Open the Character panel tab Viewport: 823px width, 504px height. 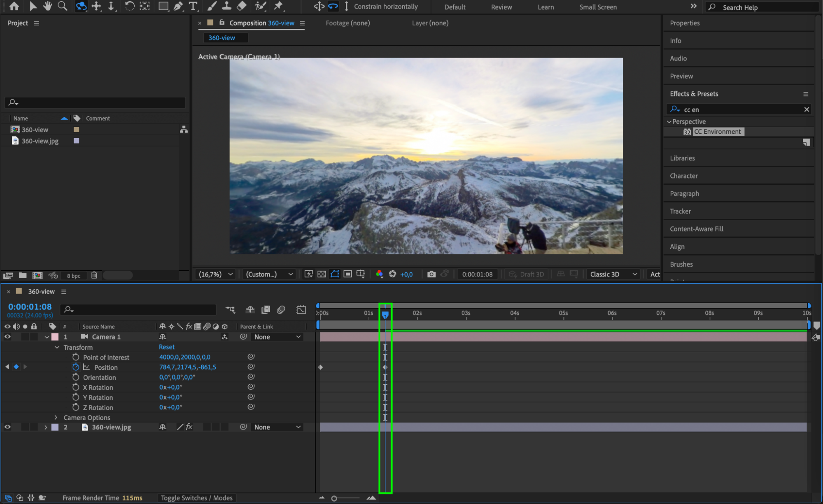click(x=683, y=176)
